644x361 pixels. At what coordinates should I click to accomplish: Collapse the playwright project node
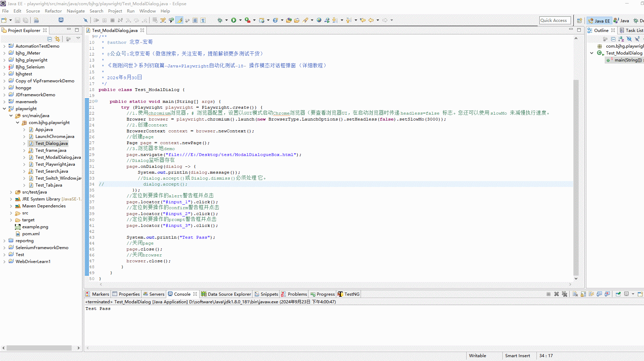[4, 109]
